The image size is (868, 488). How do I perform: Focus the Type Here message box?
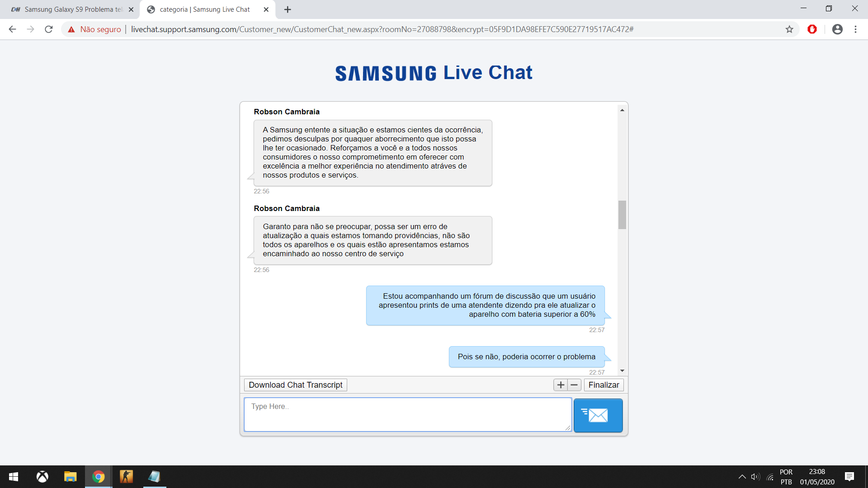(408, 414)
